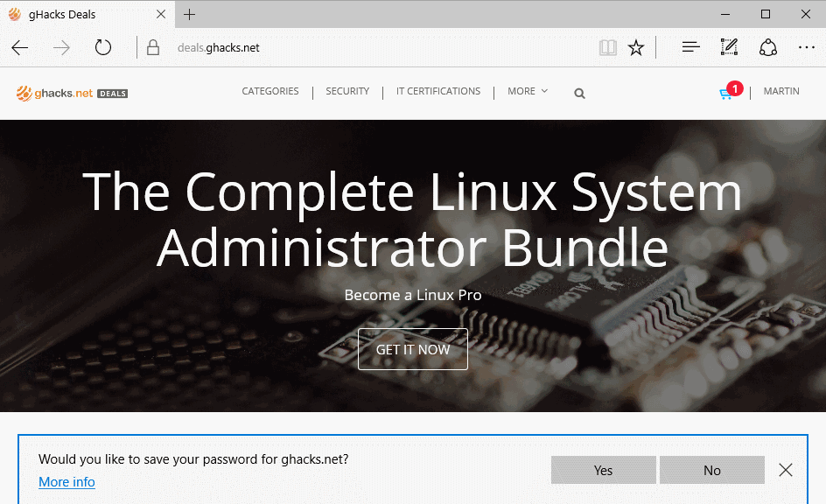
Task: Open the Martin account menu
Action: click(781, 91)
